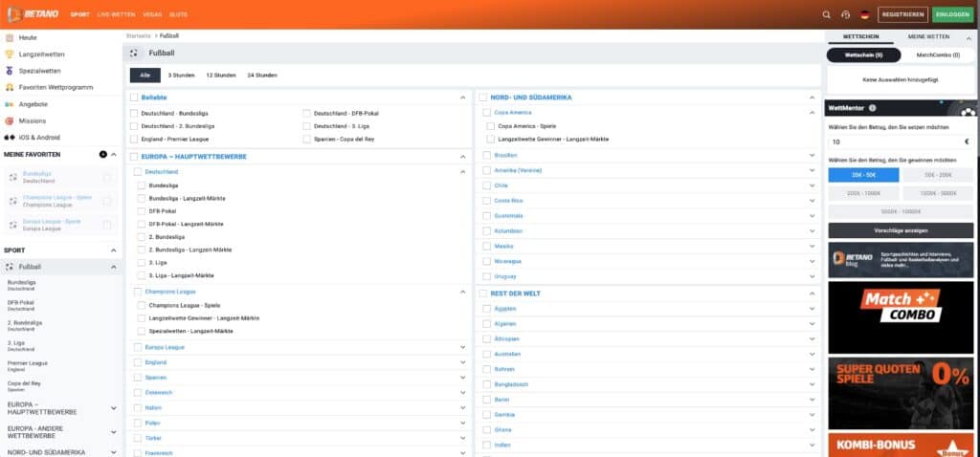Click the REGISTRIEREN button

(902, 14)
